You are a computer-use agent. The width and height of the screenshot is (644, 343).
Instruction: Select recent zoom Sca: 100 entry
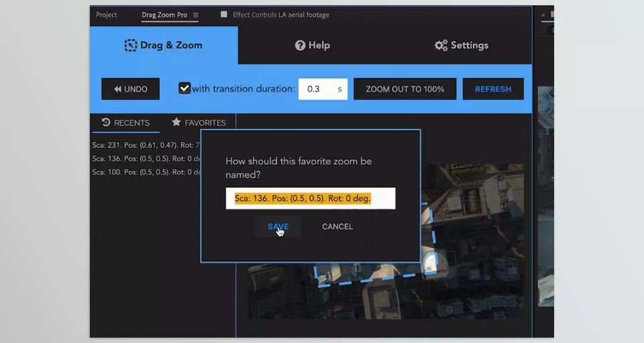(x=146, y=172)
